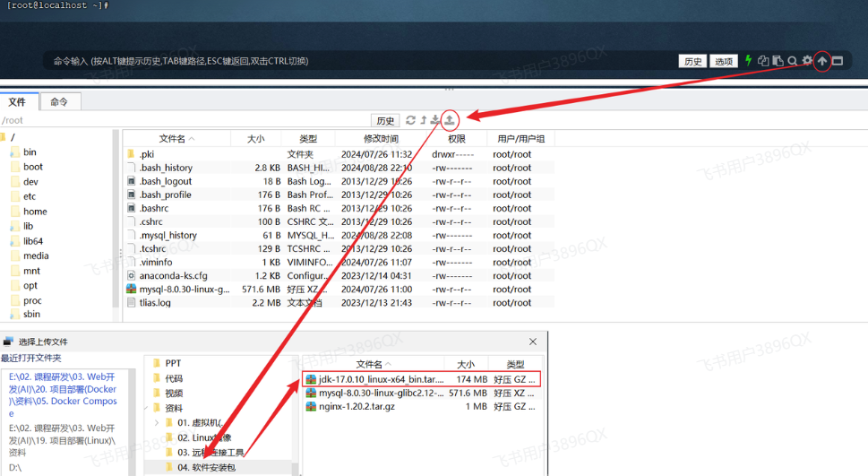The width and height of the screenshot is (868, 476).
Task: Click the 历史 button in command bar
Action: (693, 61)
